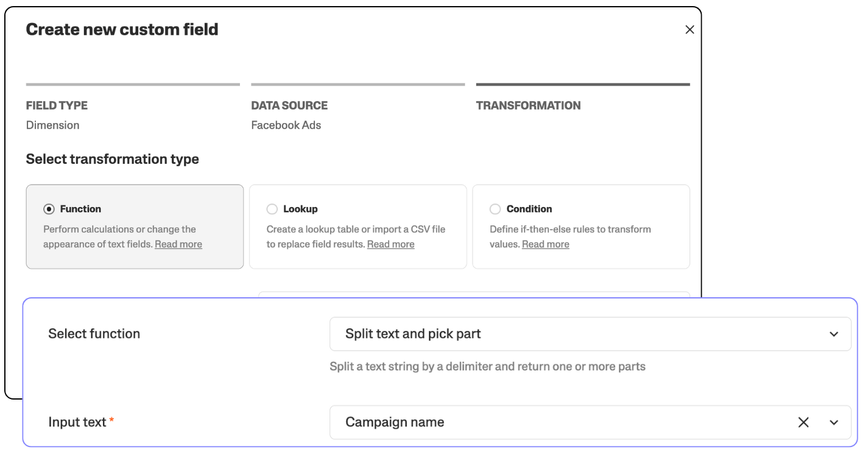
Task: Expand the Select function chevron arrow
Action: (834, 334)
